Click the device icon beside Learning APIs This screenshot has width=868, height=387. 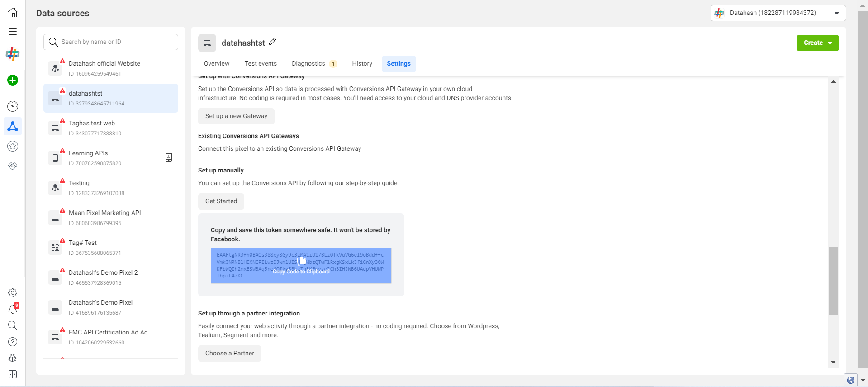click(169, 157)
